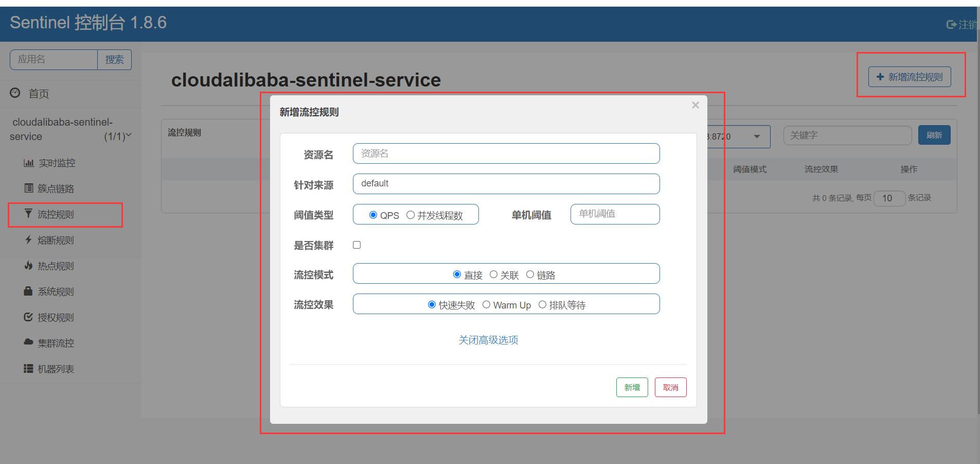Select 关联 flow control mode
This screenshot has width=980, height=464.
click(493, 274)
